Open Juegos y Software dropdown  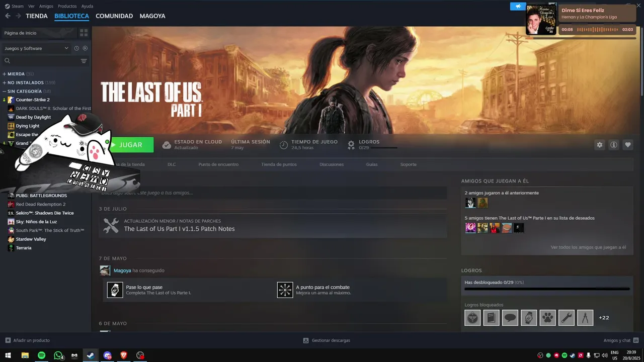click(x=36, y=48)
